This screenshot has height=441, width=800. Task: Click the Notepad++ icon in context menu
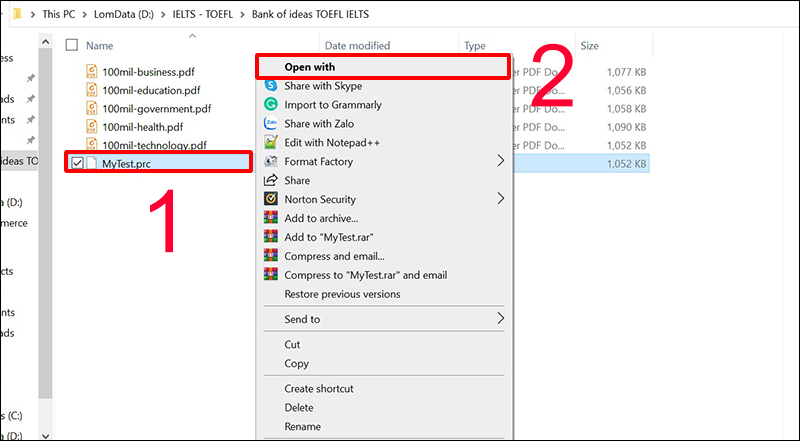[x=270, y=142]
